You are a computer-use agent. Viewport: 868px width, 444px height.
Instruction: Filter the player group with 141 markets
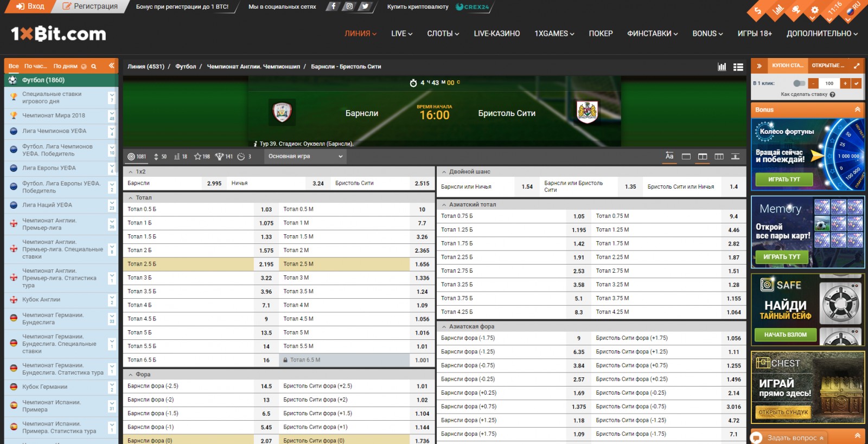[224, 156]
